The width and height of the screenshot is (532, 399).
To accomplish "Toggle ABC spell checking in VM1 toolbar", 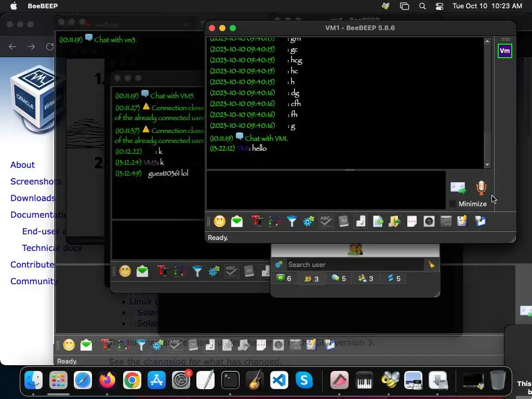I will pos(326,221).
